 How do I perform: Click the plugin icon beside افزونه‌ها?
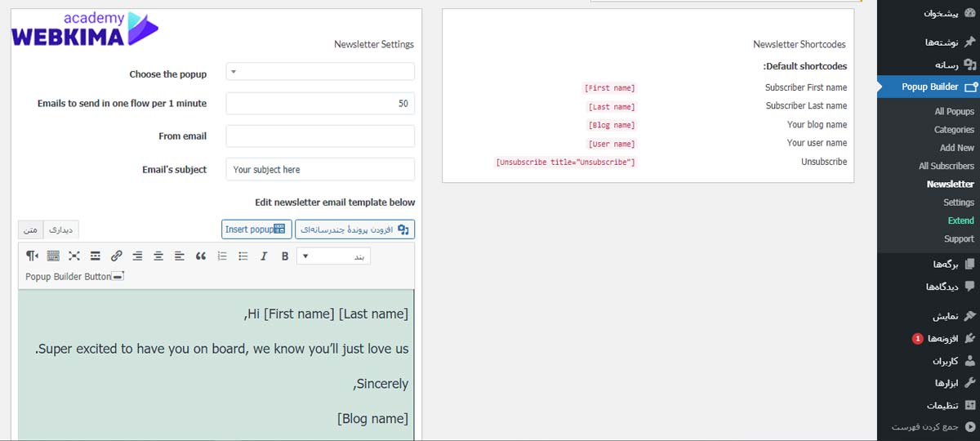click(x=969, y=338)
